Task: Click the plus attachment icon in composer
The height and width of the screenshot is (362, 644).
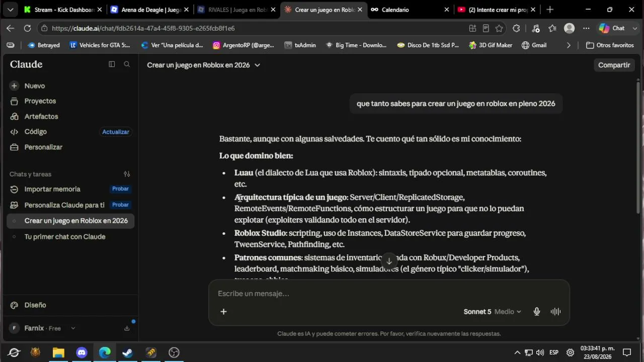Action: click(x=223, y=312)
